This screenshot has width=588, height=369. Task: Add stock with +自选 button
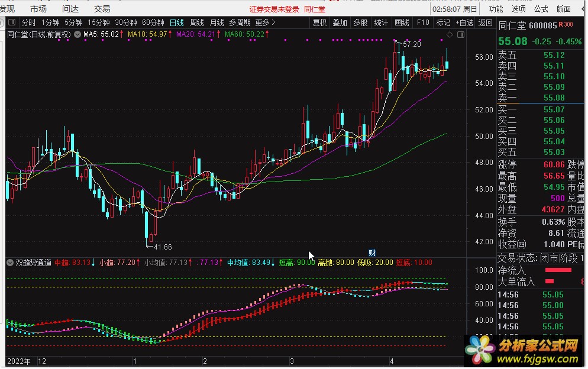coord(464,22)
